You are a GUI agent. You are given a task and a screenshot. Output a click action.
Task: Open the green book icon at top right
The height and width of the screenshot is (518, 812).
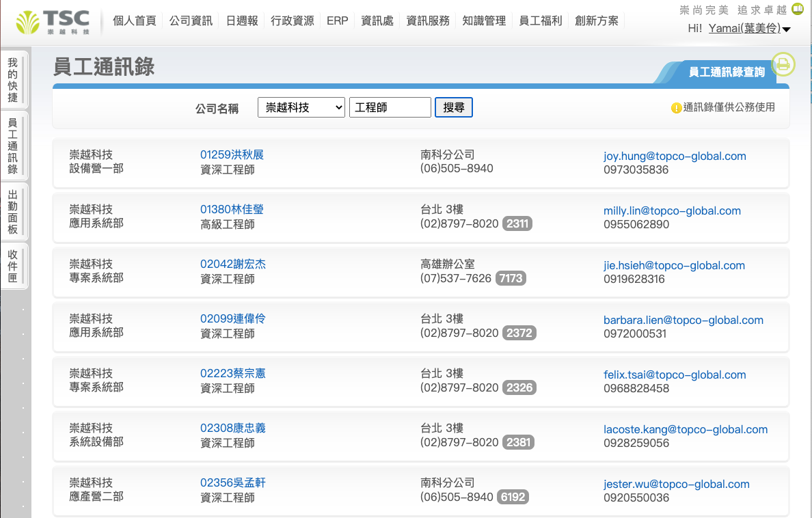point(798,10)
